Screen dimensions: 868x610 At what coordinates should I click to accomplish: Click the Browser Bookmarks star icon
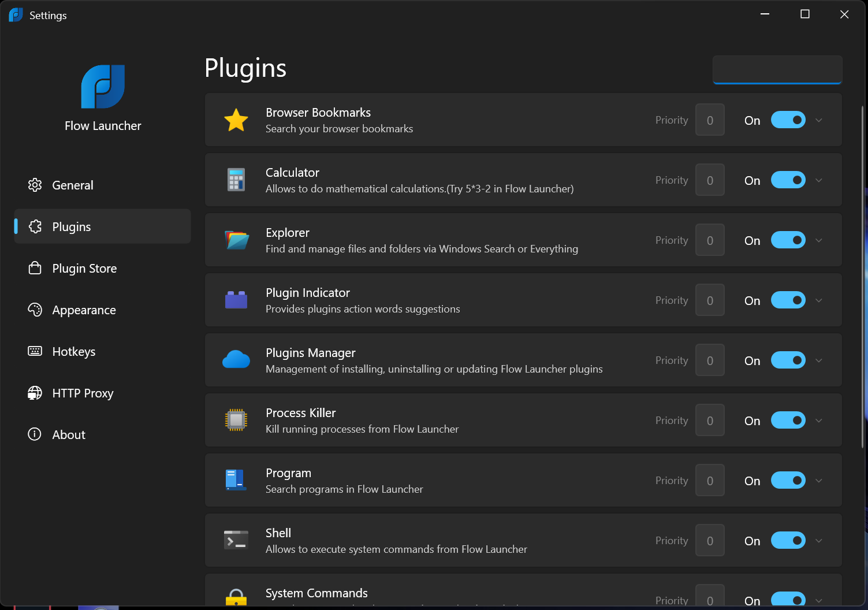click(x=236, y=120)
